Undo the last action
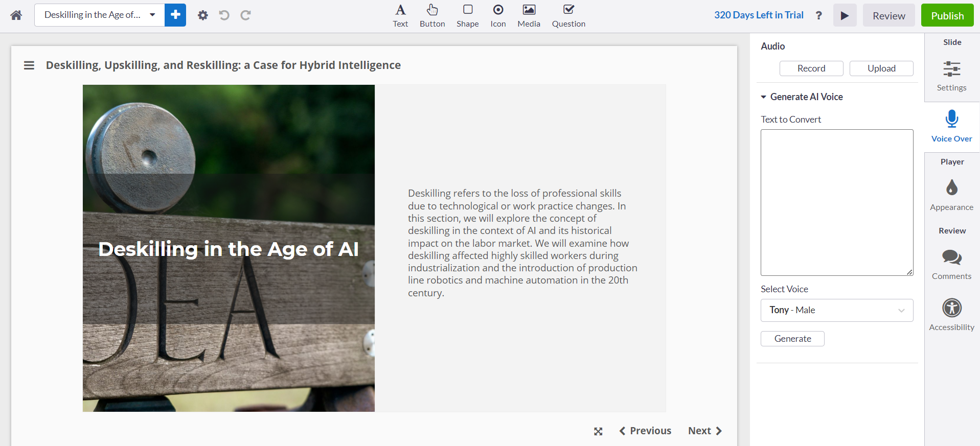 (x=224, y=15)
